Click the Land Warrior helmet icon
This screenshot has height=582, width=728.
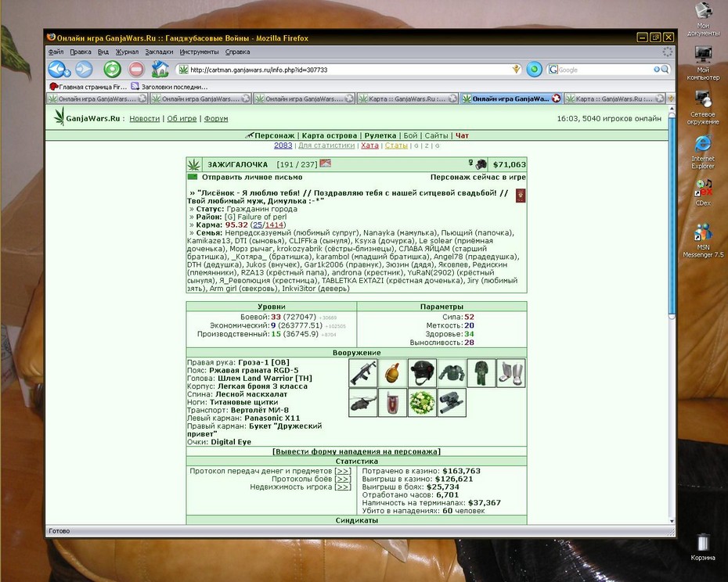422,373
